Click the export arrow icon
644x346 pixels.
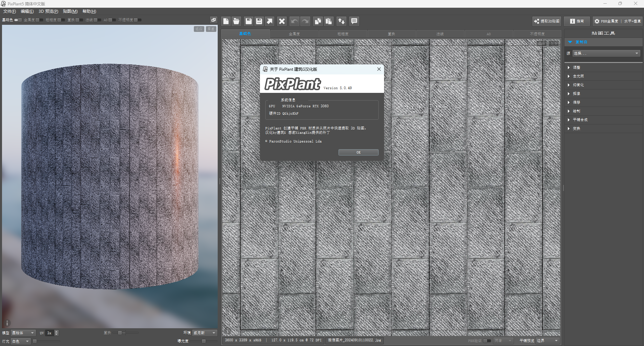point(270,21)
